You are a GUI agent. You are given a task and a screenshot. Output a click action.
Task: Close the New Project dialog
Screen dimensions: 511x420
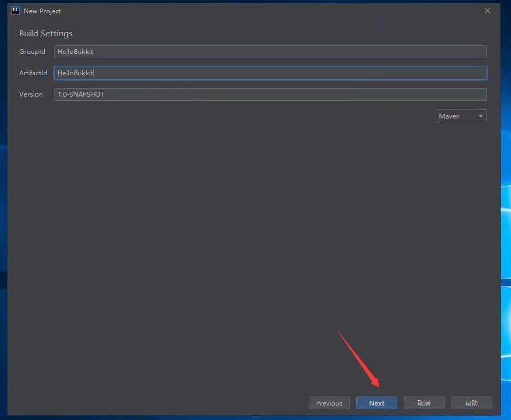(x=487, y=11)
